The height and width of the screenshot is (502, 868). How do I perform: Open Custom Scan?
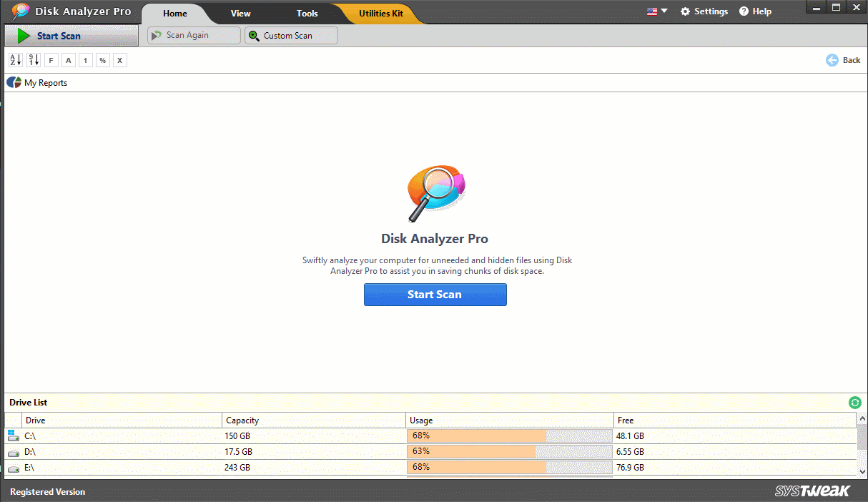click(x=291, y=35)
